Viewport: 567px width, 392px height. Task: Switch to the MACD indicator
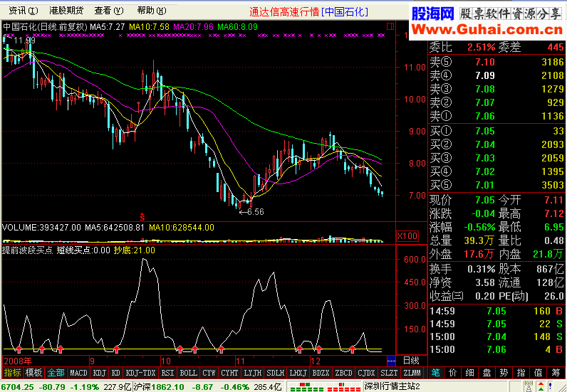tap(78, 373)
